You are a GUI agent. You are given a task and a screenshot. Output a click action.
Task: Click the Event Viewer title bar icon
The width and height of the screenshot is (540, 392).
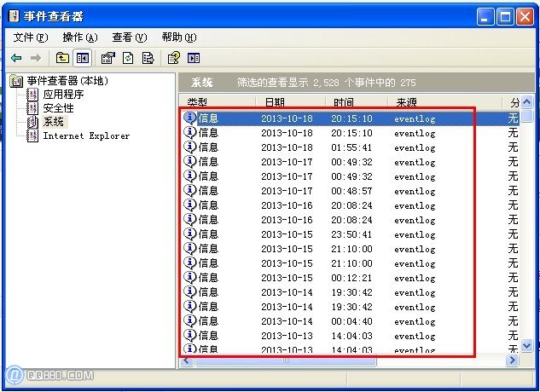click(14, 16)
